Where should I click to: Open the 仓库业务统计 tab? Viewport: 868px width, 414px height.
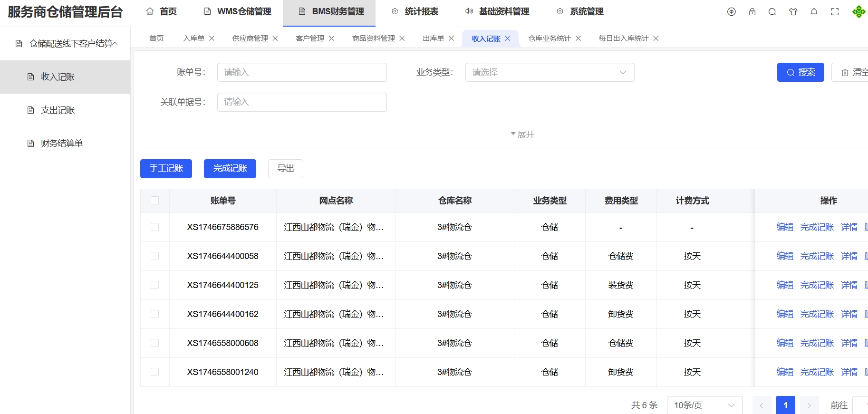click(549, 39)
